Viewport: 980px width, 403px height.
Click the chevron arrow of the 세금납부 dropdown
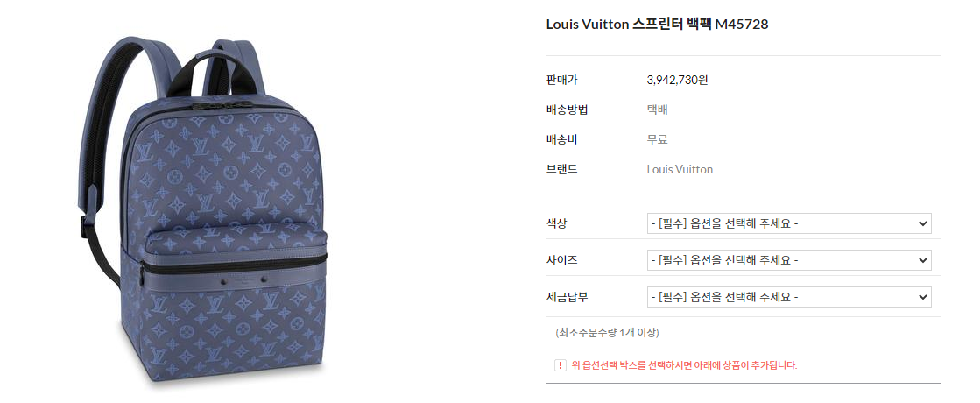click(922, 297)
